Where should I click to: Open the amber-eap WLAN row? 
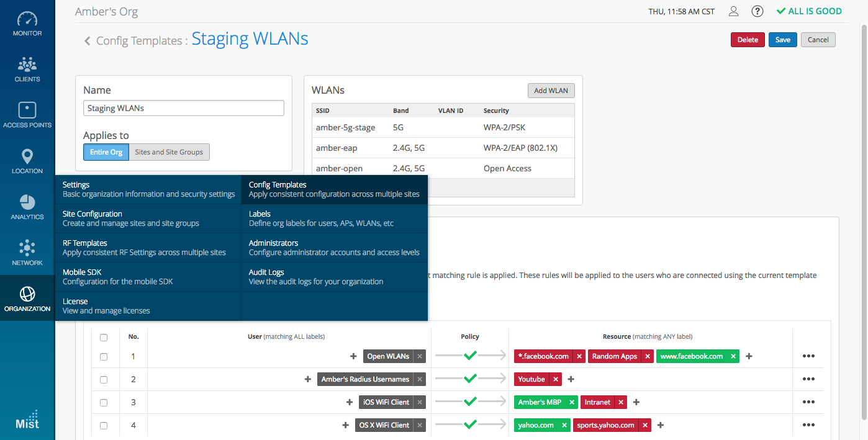443,148
